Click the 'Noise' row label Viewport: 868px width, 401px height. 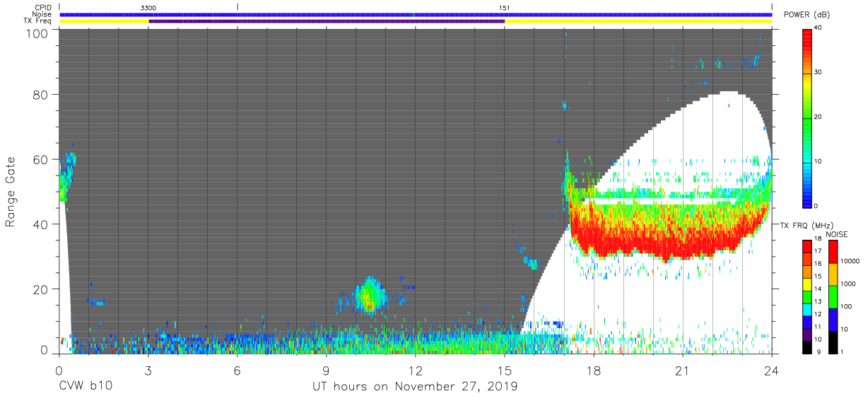tap(42, 14)
